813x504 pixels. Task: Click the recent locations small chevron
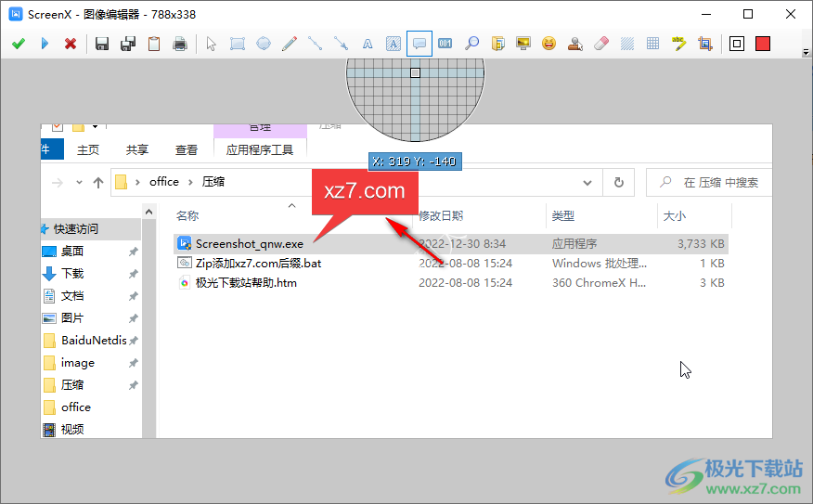[x=79, y=183]
